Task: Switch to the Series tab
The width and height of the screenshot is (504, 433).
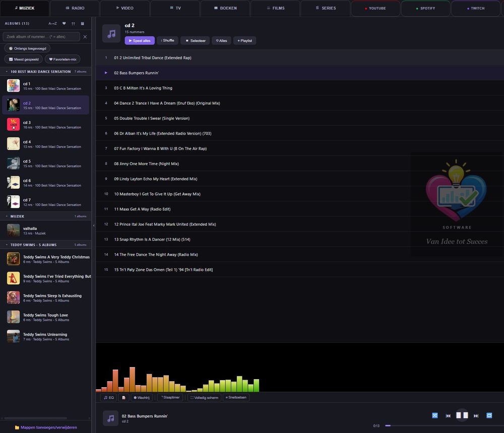Action: [326, 8]
